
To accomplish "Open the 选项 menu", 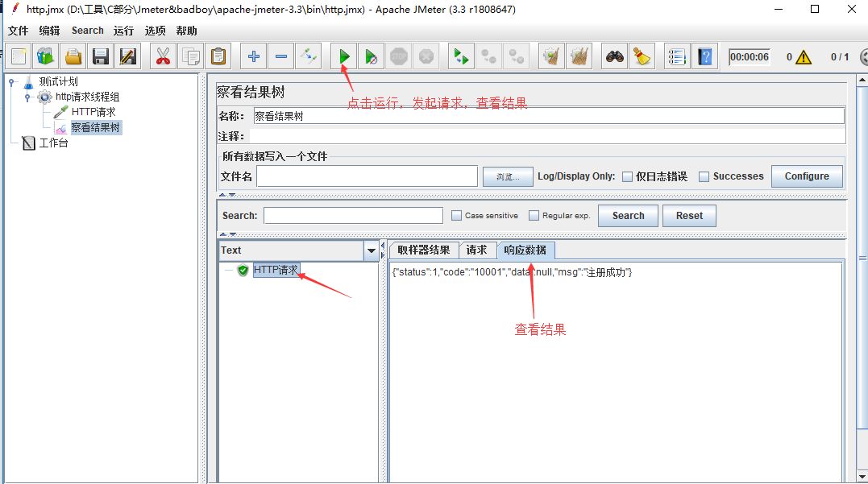I will click(155, 31).
